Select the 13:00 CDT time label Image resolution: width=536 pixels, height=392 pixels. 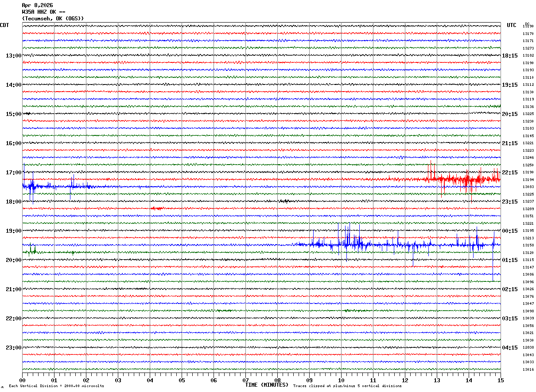(13, 56)
